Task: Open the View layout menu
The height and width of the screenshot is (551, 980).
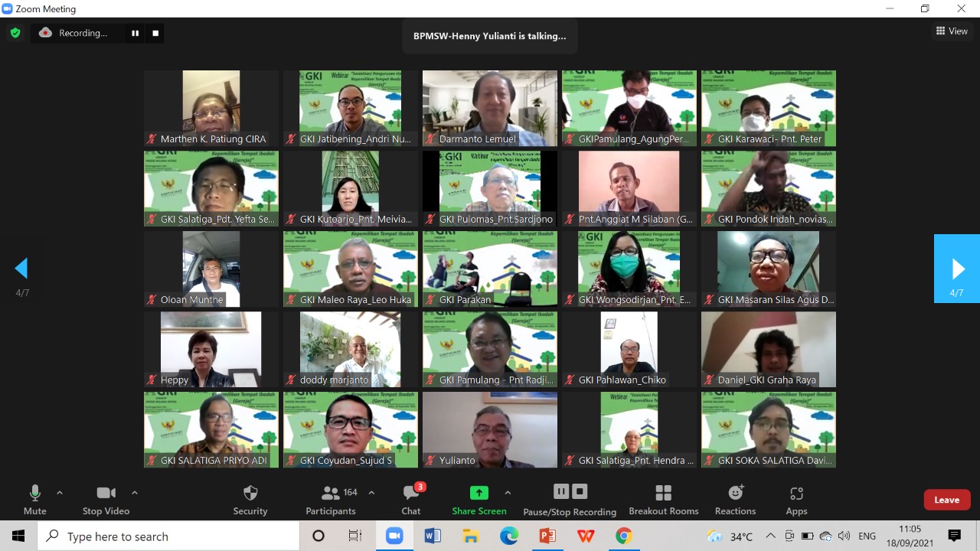Action: [x=952, y=31]
